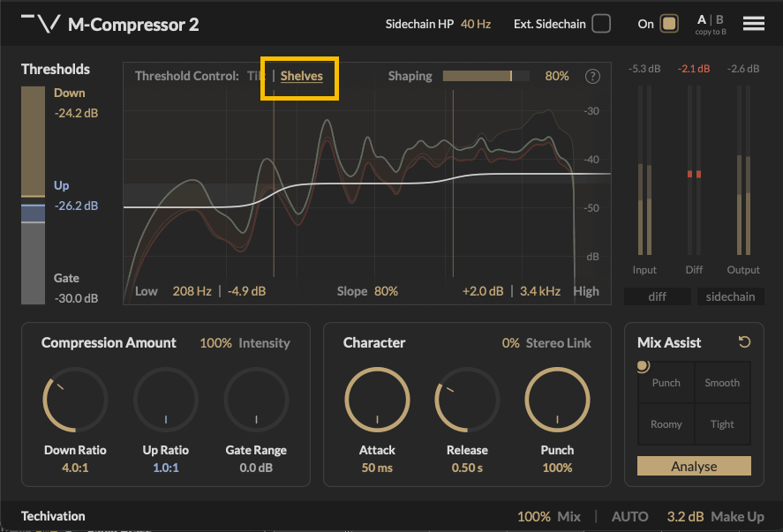
Task: Click the 0.0 dB Gate Range value
Action: (256, 468)
